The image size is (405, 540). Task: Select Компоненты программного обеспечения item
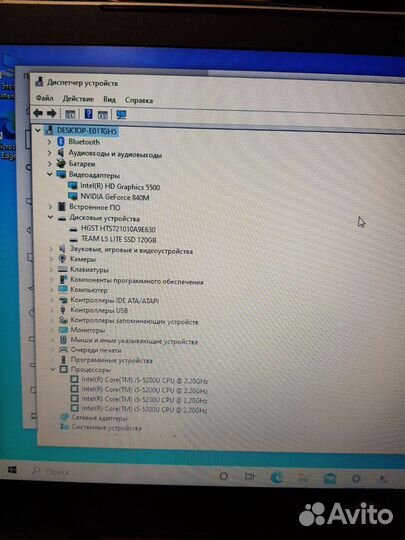137,281
